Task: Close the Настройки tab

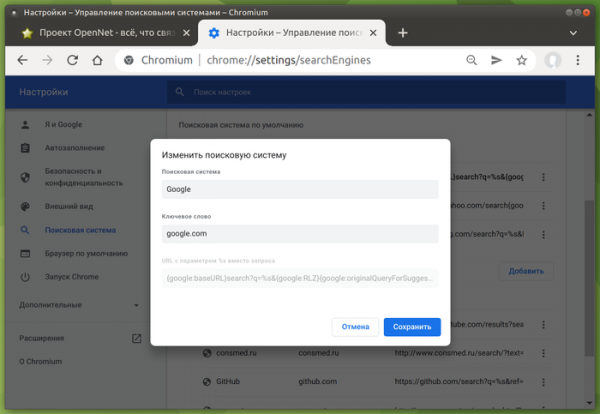Action: [x=373, y=32]
